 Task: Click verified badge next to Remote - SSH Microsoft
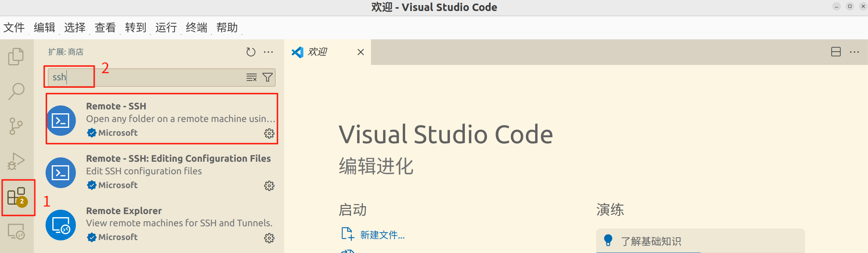point(92,133)
